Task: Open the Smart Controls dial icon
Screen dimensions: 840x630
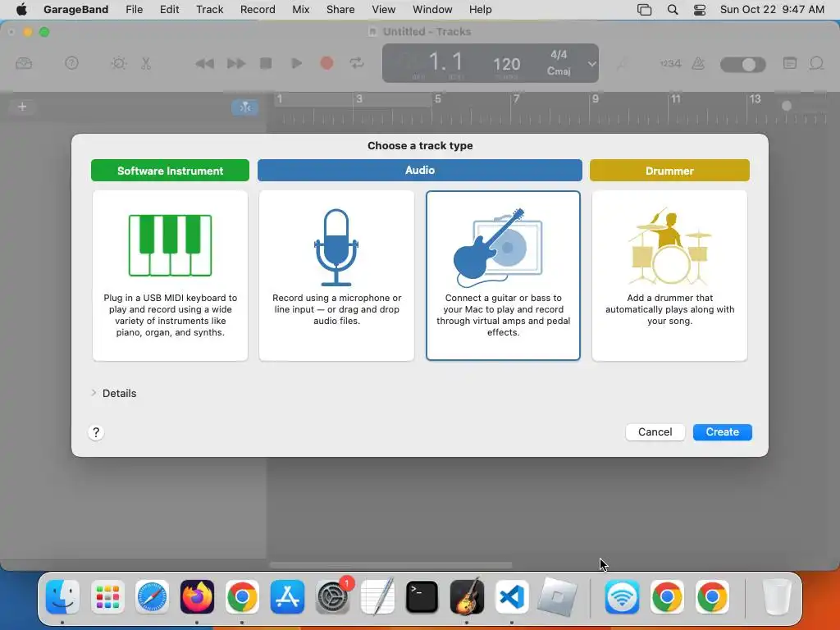Action: tap(118, 63)
